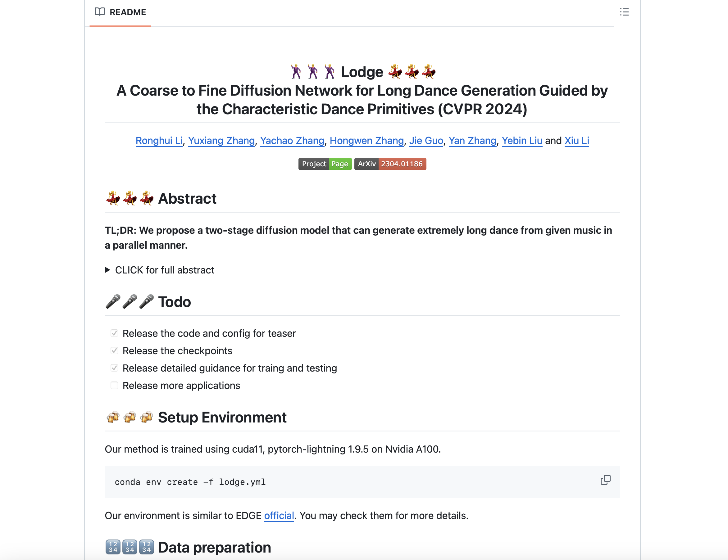This screenshot has width=728, height=560.
Task: Toggle 'Release detailed guidance' checkbox
Action: pos(114,368)
